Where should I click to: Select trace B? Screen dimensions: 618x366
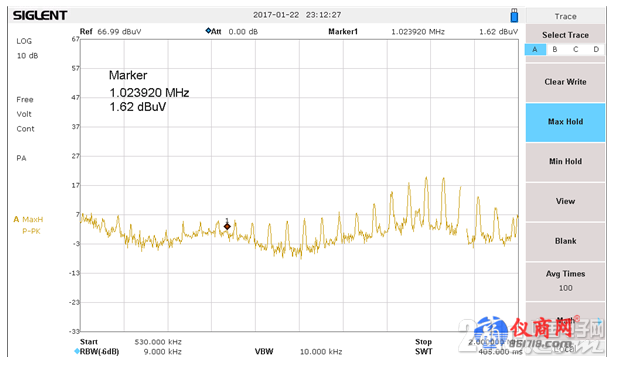555,49
